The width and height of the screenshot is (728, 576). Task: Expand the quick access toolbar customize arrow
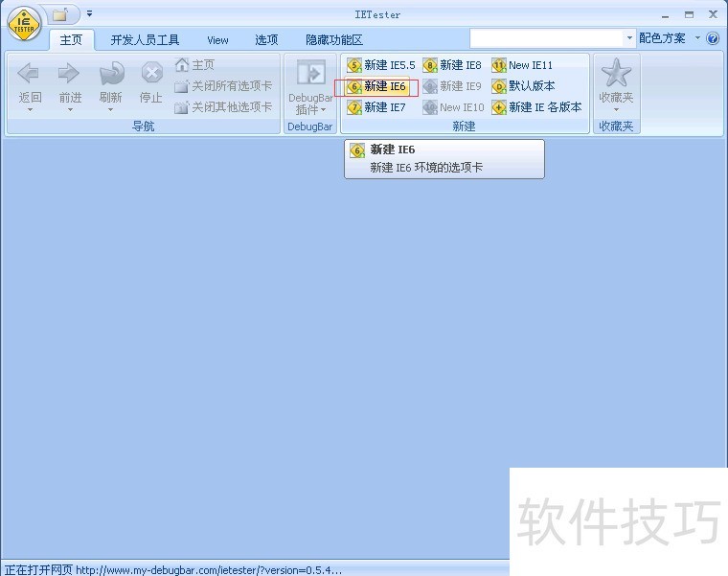coord(90,13)
